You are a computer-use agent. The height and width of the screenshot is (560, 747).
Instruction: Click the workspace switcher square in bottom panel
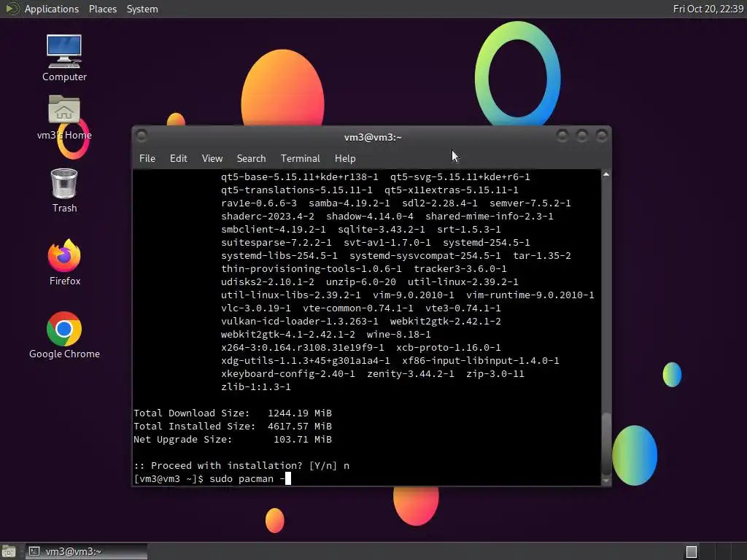click(692, 551)
